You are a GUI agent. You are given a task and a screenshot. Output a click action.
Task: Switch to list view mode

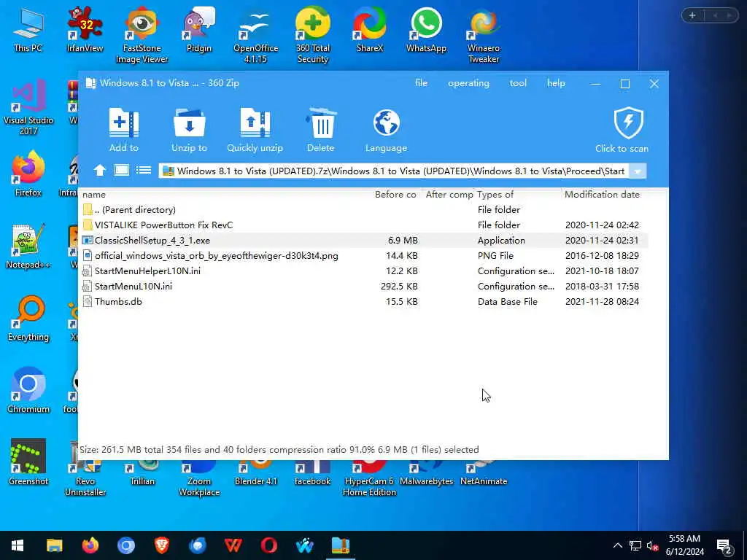click(x=144, y=170)
